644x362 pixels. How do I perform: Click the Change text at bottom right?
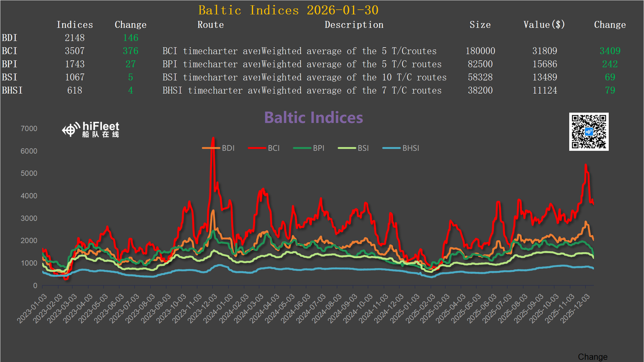(592, 357)
